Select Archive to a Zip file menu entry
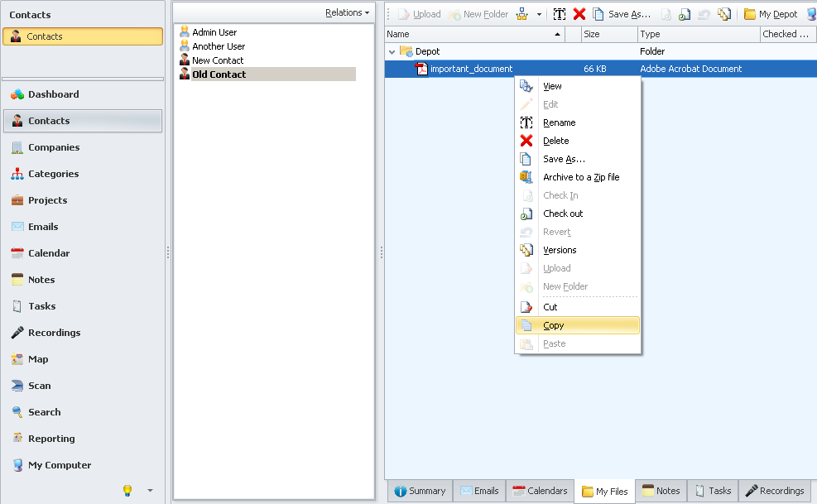 (580, 177)
